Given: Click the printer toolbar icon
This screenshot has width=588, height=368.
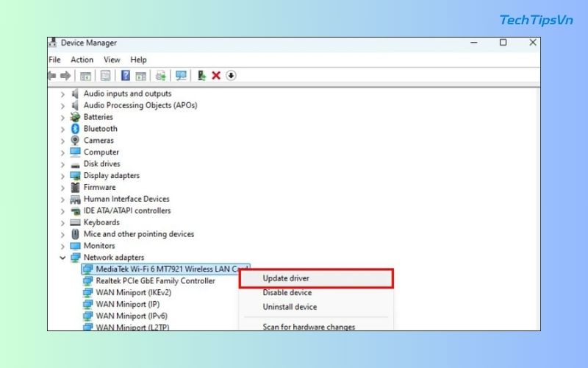Looking at the screenshot, I should point(161,76).
